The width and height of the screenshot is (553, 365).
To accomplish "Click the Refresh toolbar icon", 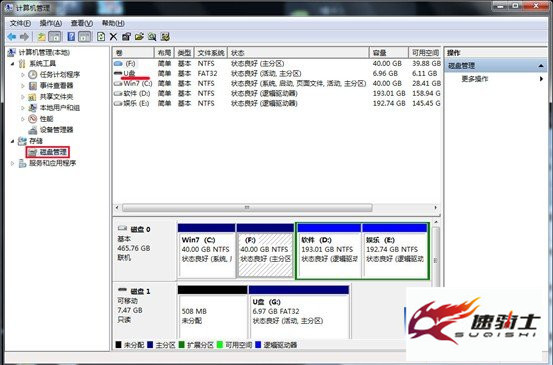I will pos(101,37).
